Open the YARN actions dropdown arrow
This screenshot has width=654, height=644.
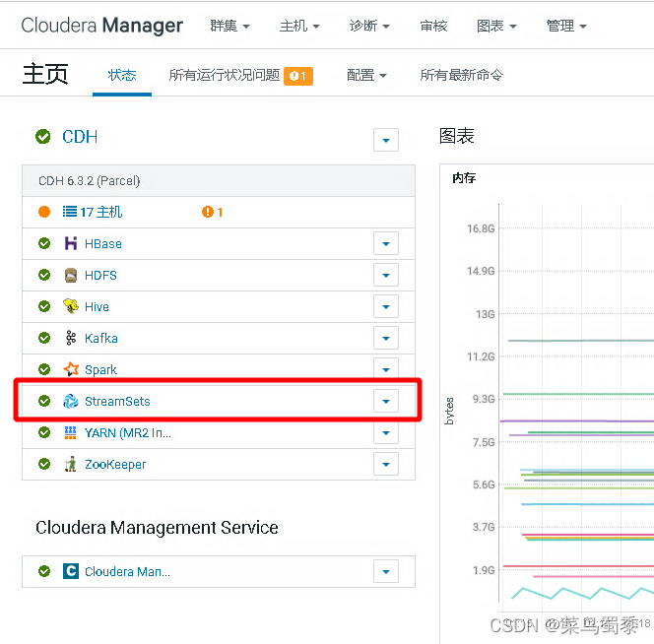[386, 433]
